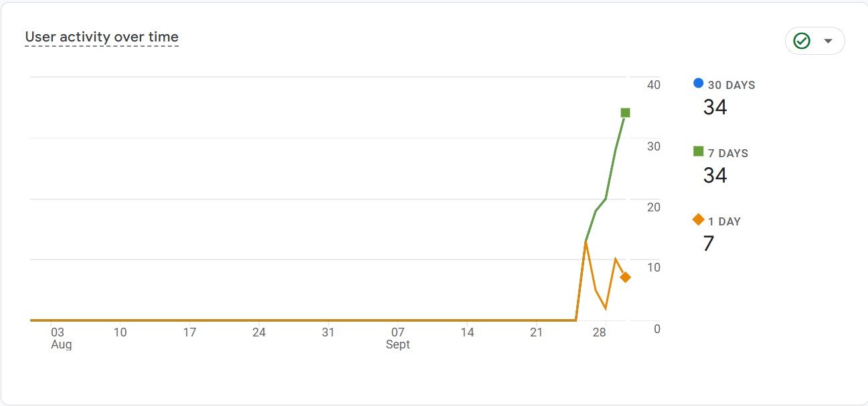Click the checkmark inside the top-right badge
Screen dimensions: 868x406
(x=801, y=41)
